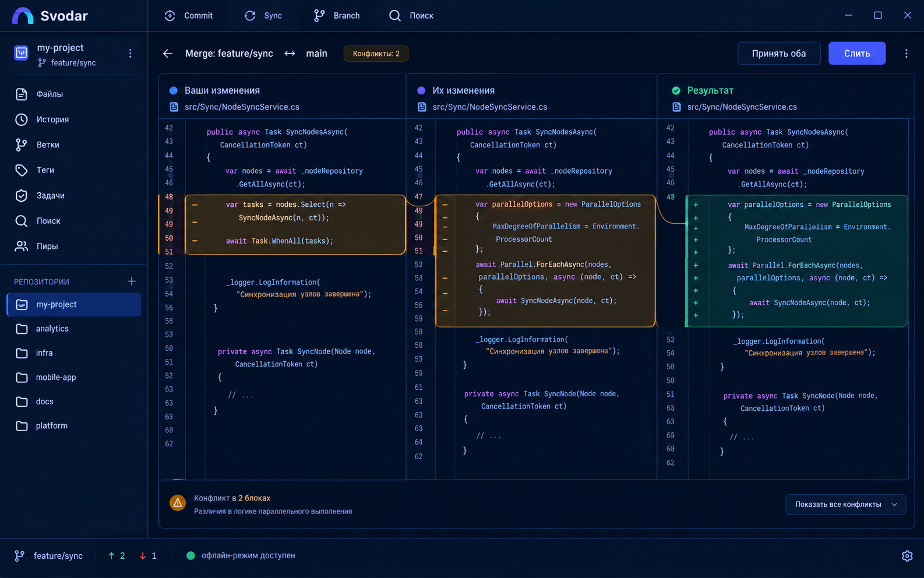Click the conflict warning triangle icon
Viewport: 924px width, 578px height.
[178, 502]
